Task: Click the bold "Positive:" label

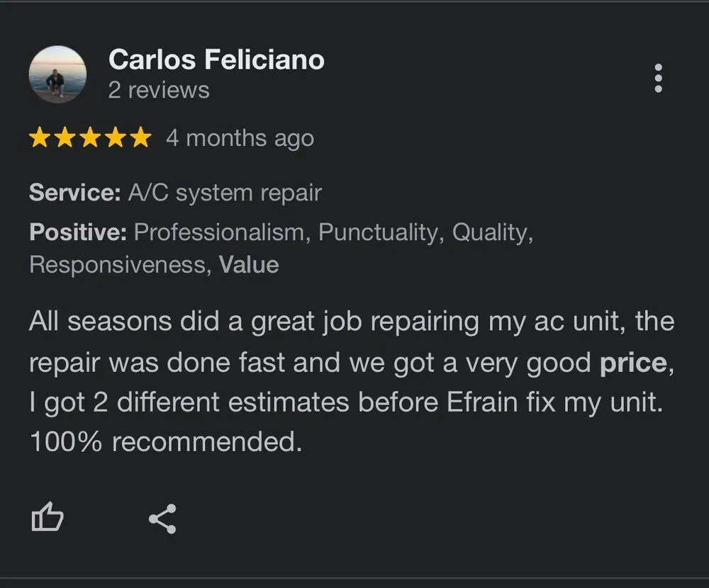Action: [x=78, y=232]
